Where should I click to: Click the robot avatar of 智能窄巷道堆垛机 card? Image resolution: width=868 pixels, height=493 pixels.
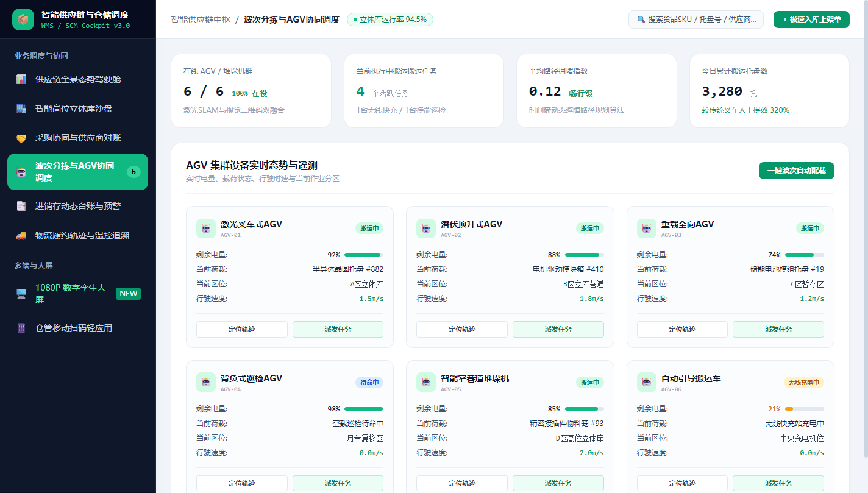coord(426,382)
